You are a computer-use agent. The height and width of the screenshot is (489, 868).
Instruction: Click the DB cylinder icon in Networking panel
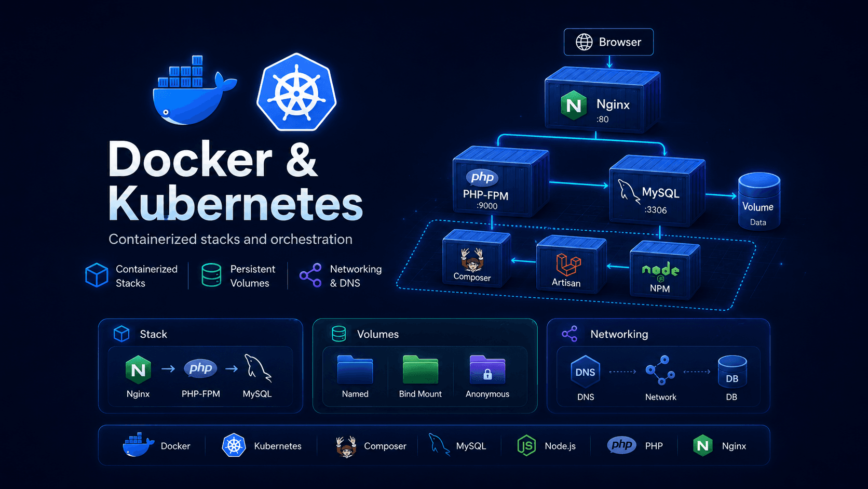click(x=732, y=372)
